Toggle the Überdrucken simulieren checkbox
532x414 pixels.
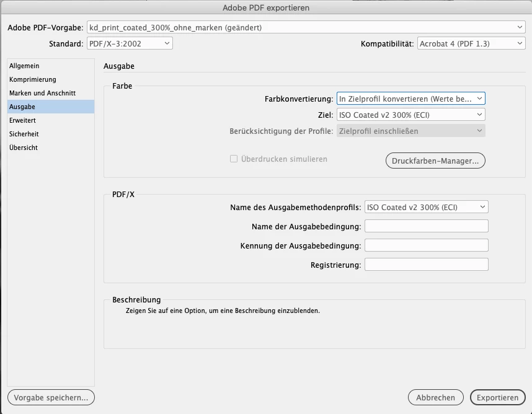pyautogui.click(x=234, y=159)
